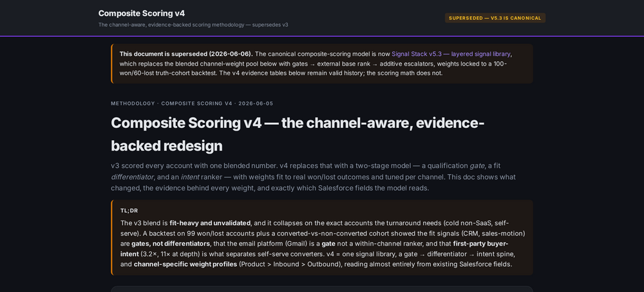Open the Signal Stack v5.3 layered signal library link
The image size is (644, 292).
[451, 54]
